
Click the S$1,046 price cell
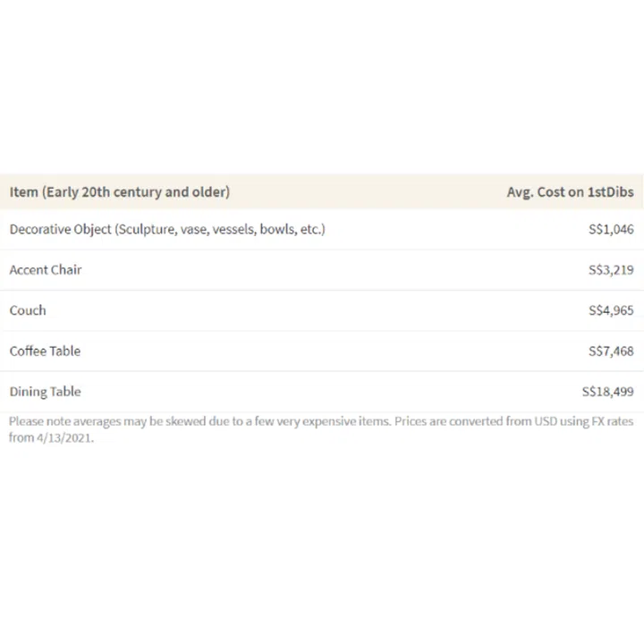(611, 229)
